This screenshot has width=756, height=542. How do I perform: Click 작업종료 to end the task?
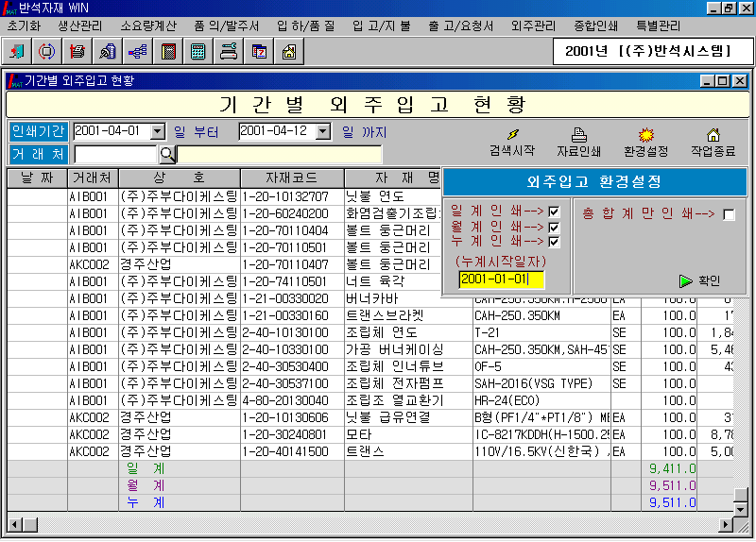713,143
